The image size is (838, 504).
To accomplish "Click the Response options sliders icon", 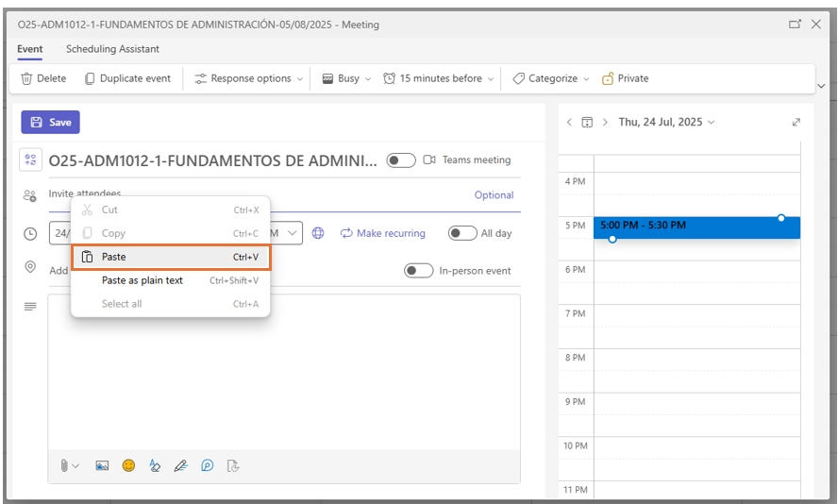I will 200,79.
